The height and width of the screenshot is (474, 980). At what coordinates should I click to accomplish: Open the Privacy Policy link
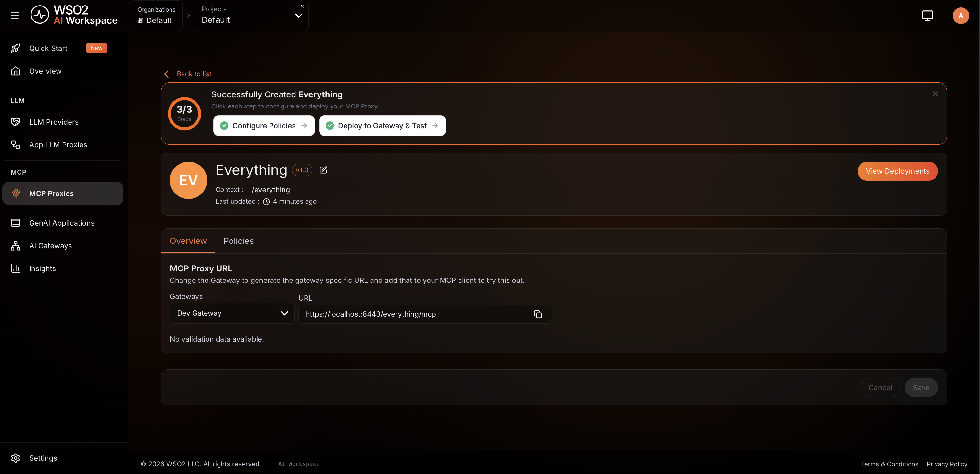point(947,464)
